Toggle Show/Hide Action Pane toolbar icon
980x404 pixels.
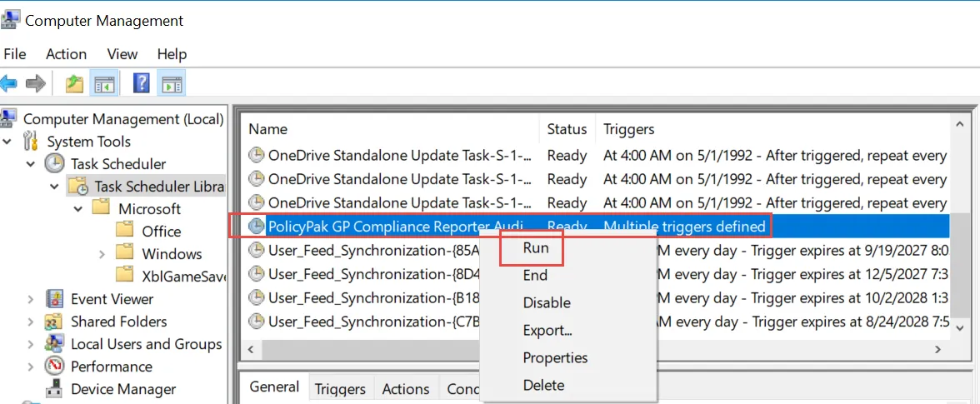pyautogui.click(x=172, y=83)
